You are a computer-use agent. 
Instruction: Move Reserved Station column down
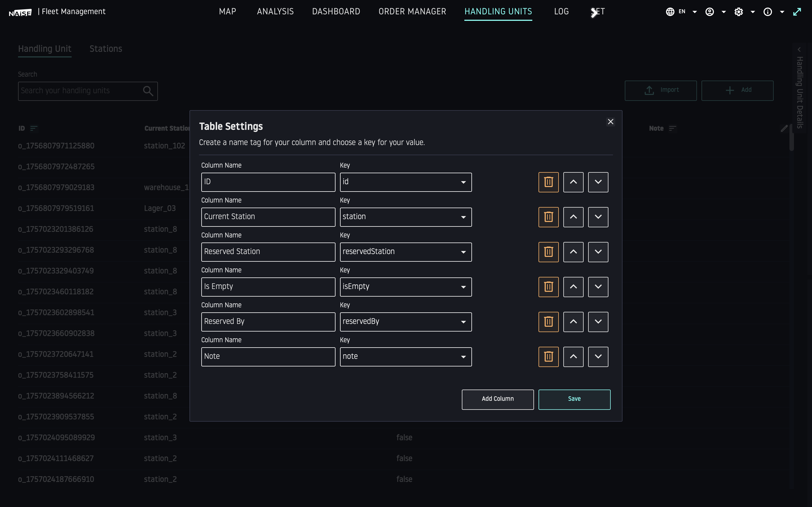coord(598,252)
